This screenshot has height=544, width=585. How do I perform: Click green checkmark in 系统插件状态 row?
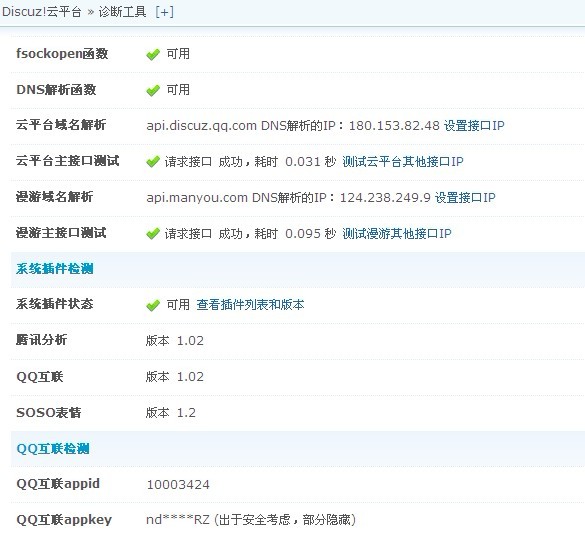[x=153, y=306]
